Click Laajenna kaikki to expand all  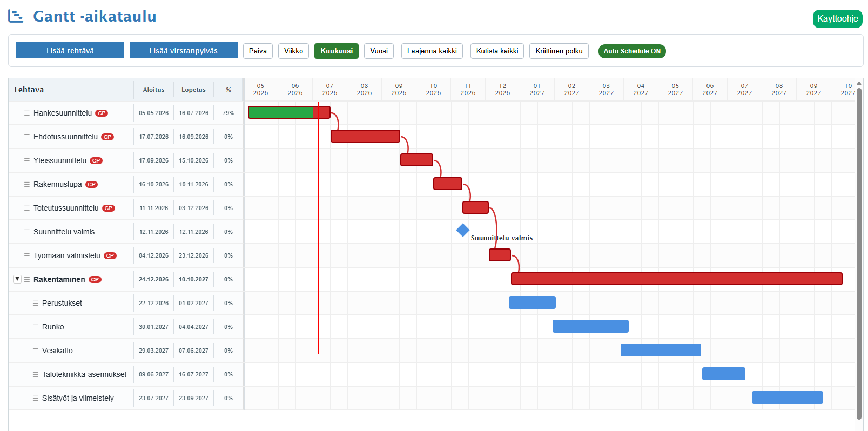pos(432,51)
